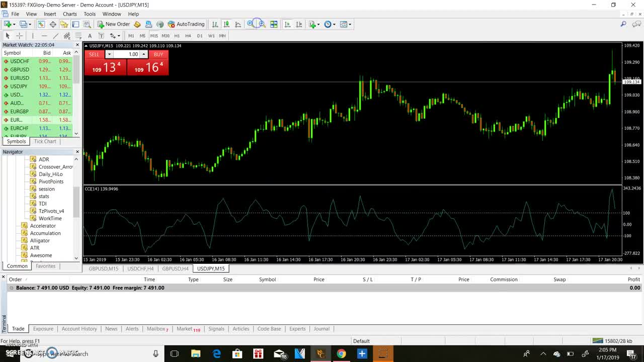The image size is (644, 362).
Task: Click the lot size input field
Action: [126, 54]
